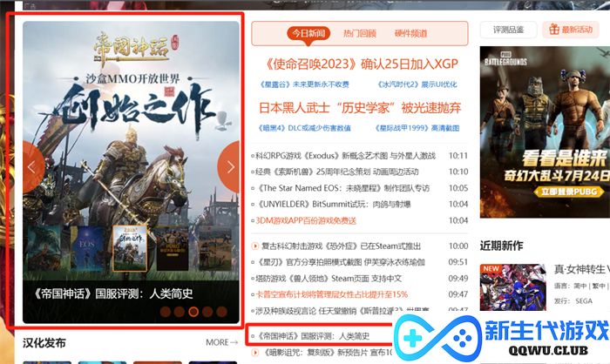Open 真·女神转生 V game title
The width and height of the screenshot is (610, 364).
pos(581,269)
